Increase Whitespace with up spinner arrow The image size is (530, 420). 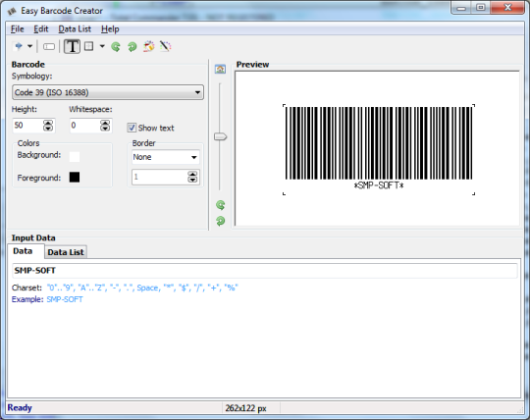(x=105, y=123)
